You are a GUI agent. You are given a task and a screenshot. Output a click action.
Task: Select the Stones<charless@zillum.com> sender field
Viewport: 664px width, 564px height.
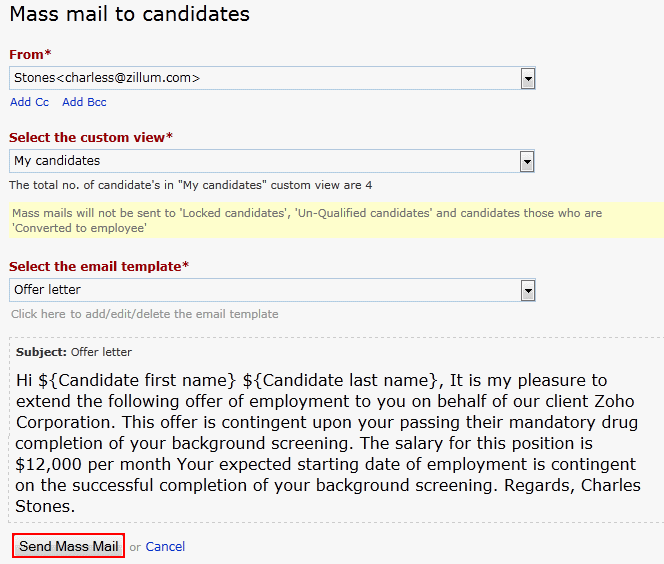(265, 78)
